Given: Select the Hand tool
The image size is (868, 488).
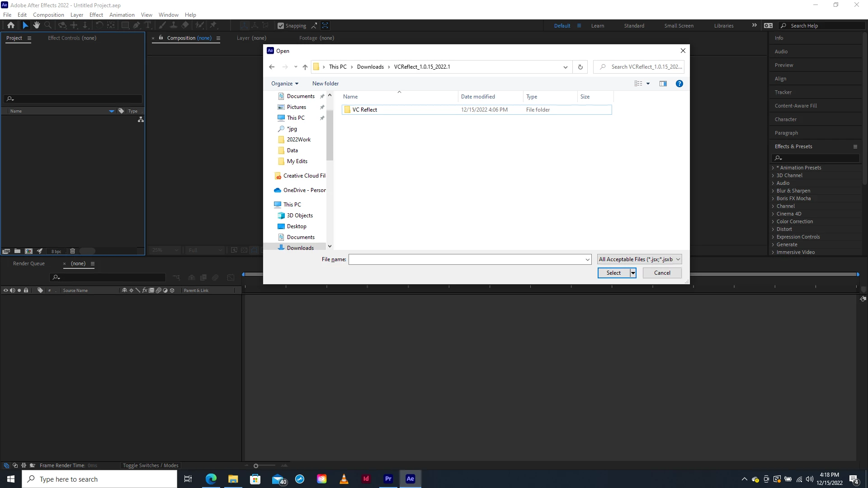Looking at the screenshot, I should pyautogui.click(x=37, y=25).
